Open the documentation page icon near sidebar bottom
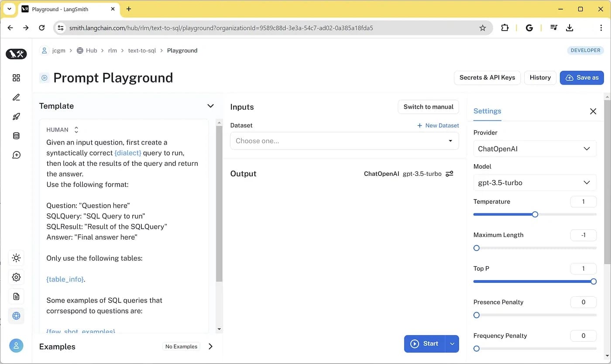Viewport: 611px width, 364px height. (16, 296)
